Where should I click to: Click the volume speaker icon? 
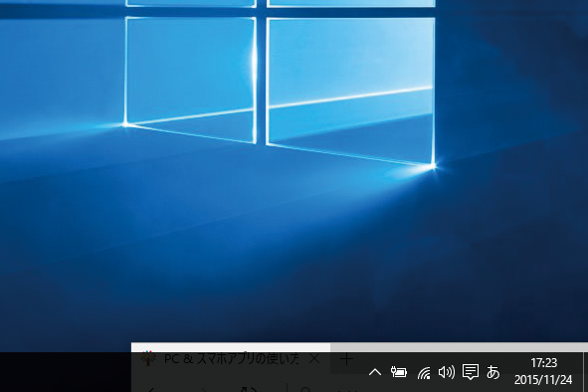tap(447, 372)
